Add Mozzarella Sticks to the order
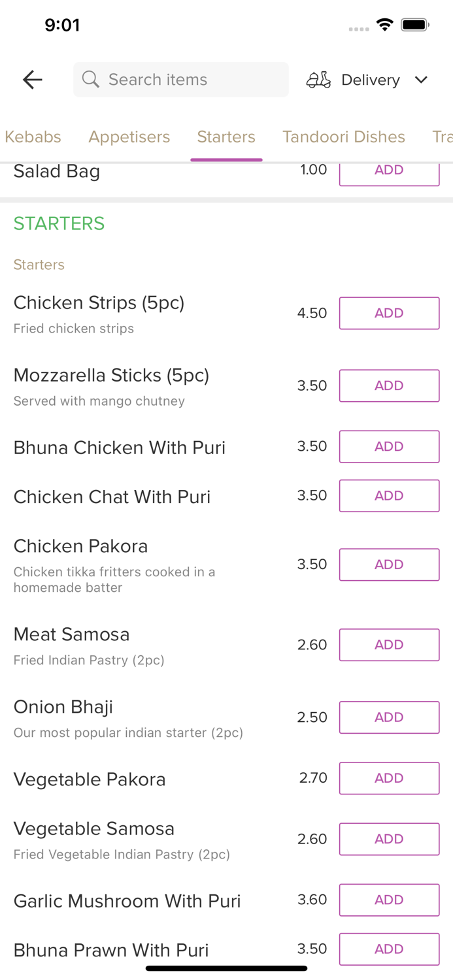Screen dimensions: 453x980 [x=389, y=385]
